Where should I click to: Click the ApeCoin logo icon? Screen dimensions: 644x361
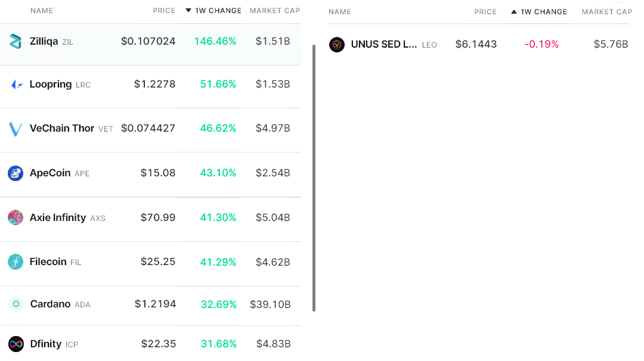[x=16, y=173]
